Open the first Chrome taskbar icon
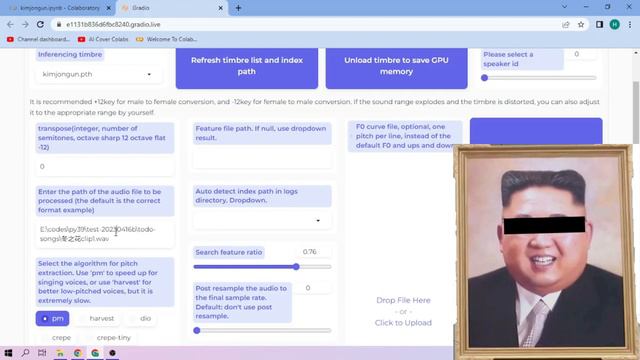The width and height of the screenshot is (640, 360). click(78, 353)
